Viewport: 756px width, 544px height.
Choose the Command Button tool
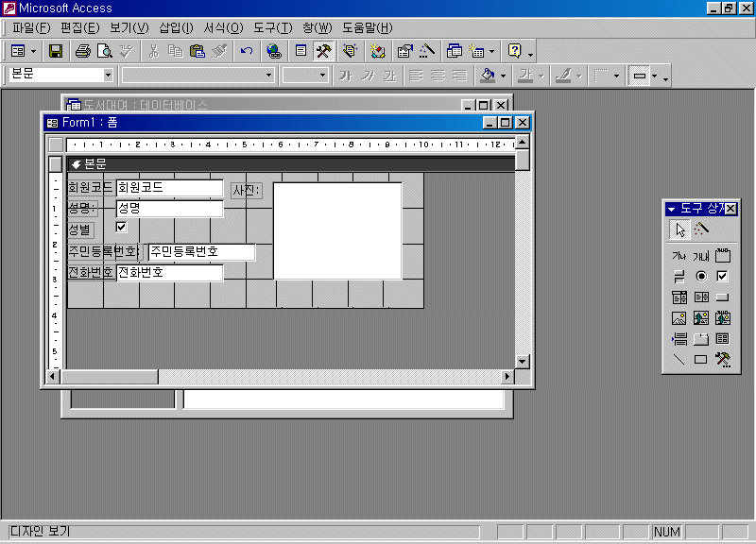point(723,297)
